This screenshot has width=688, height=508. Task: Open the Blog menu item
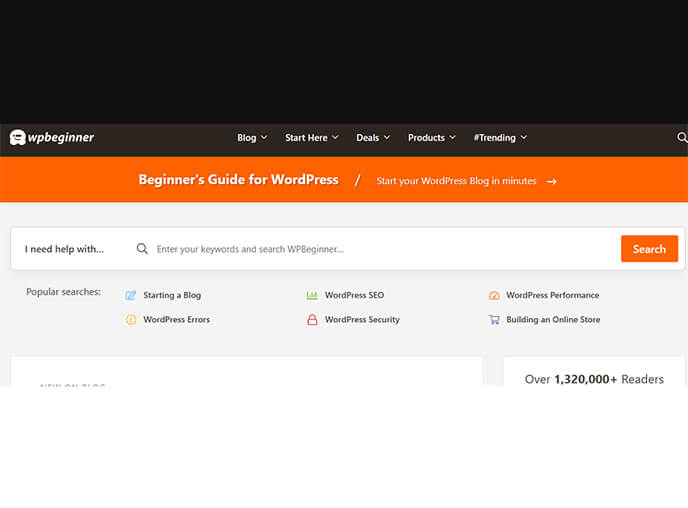click(247, 138)
